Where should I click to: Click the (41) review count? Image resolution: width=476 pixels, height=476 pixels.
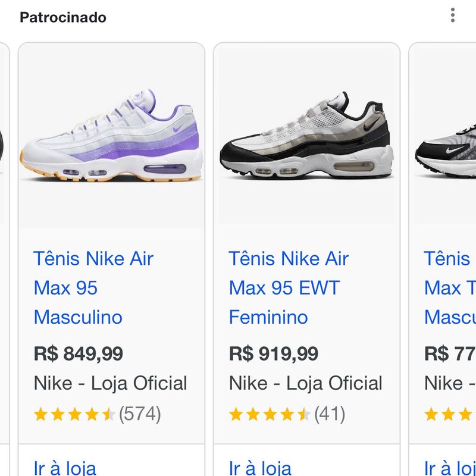(330, 414)
